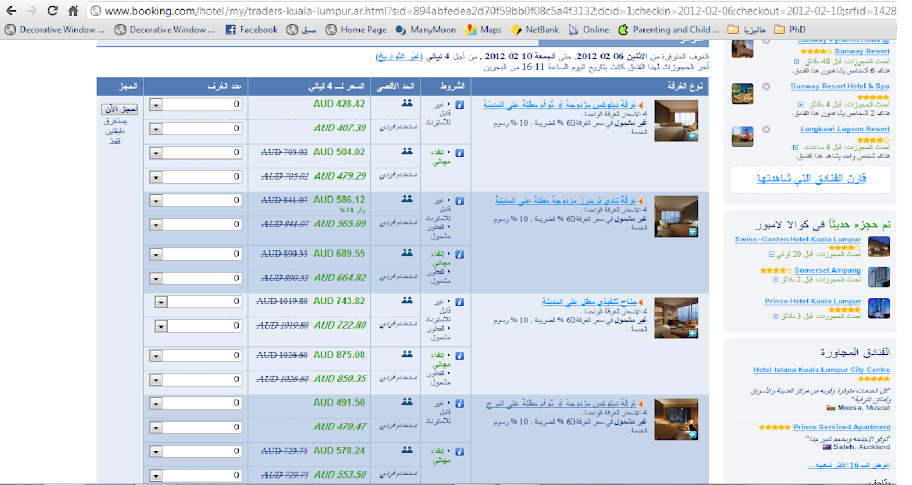Screen dimensions: 912x485
Task: Open the Prince Serviced Apartment link
Action: click(x=841, y=427)
